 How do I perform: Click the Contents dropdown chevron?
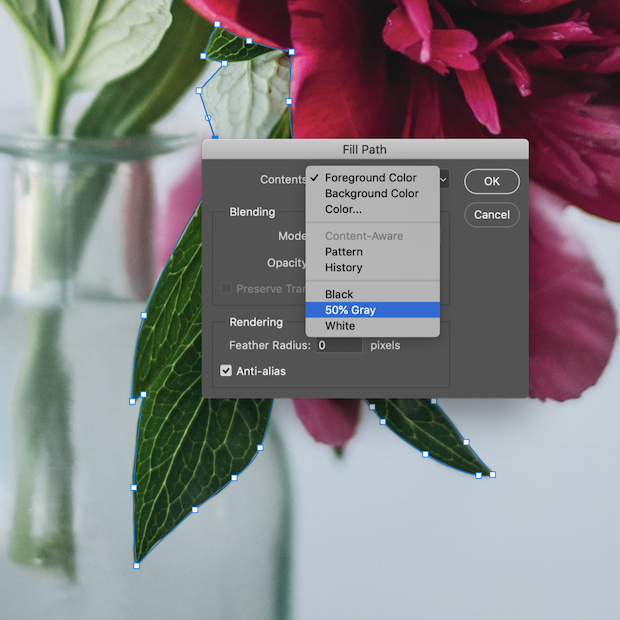(443, 180)
